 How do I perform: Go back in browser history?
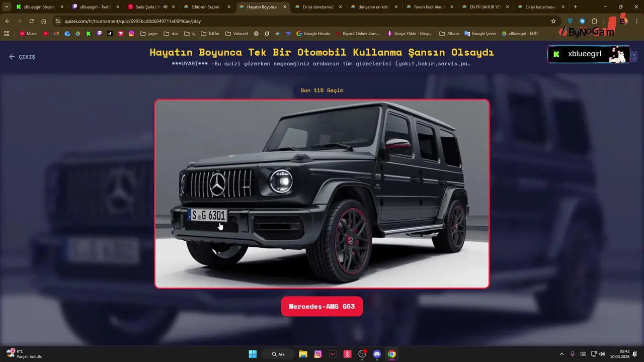point(7,21)
